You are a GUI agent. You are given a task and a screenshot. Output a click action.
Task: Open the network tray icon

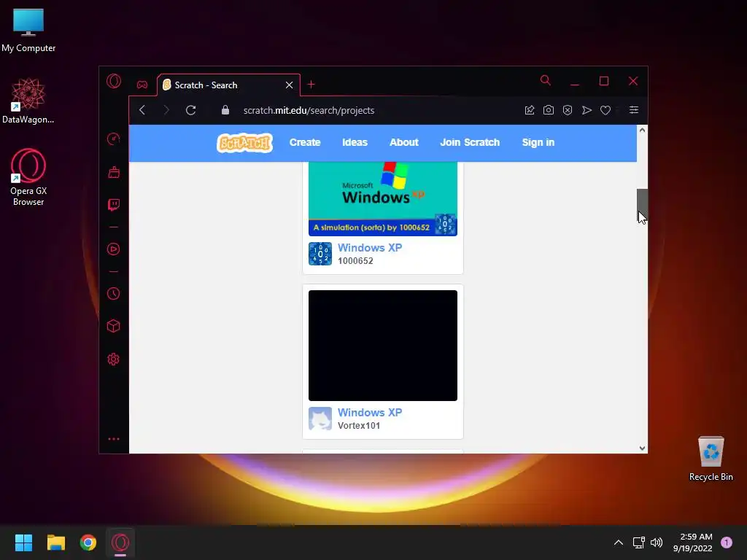point(638,542)
